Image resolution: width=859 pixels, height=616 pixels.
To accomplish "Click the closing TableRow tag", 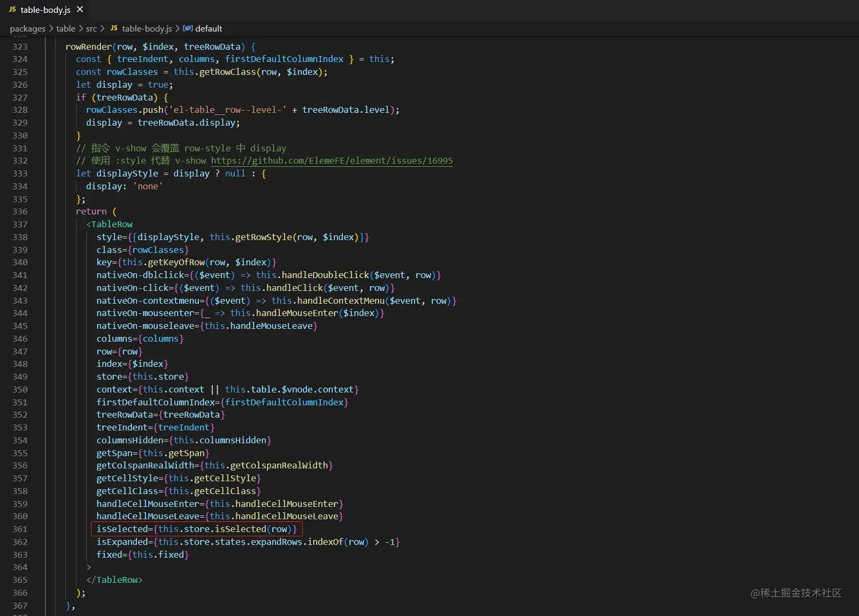I will click(x=114, y=580).
